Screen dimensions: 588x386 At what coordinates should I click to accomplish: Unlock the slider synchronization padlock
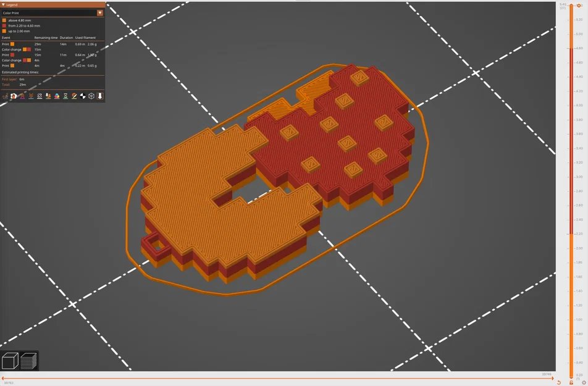coord(571,382)
